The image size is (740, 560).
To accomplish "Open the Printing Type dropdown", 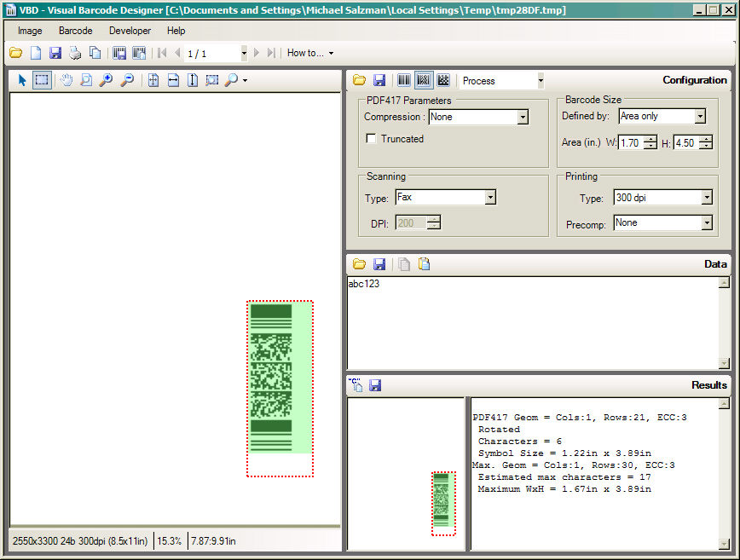I will (x=707, y=198).
